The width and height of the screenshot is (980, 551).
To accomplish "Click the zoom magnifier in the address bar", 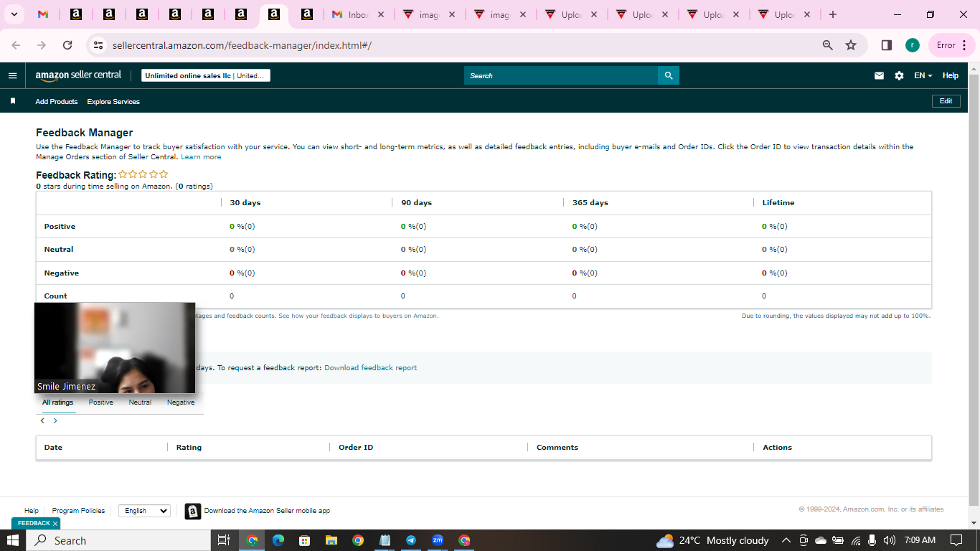I will [x=828, y=45].
